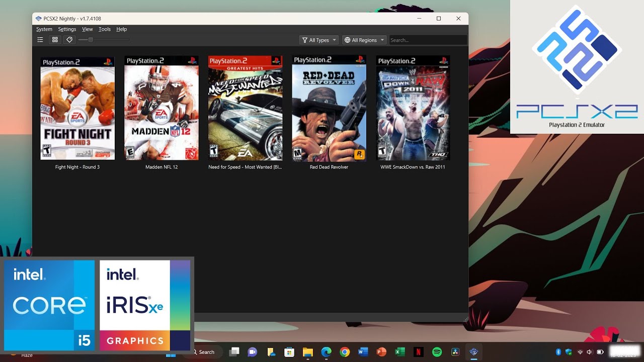Select the Red Dead Revolver cover
Viewport: 644px width, 362px height.
click(329, 108)
